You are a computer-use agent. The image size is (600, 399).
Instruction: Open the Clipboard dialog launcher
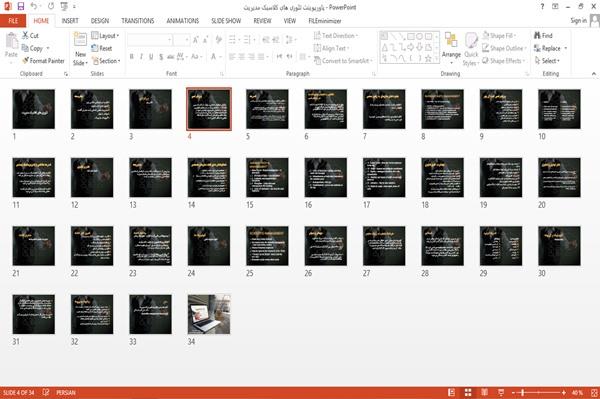pyautogui.click(x=66, y=74)
